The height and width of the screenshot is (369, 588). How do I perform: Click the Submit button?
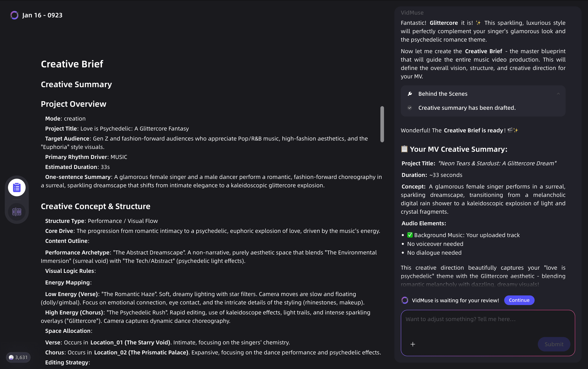[554, 344]
